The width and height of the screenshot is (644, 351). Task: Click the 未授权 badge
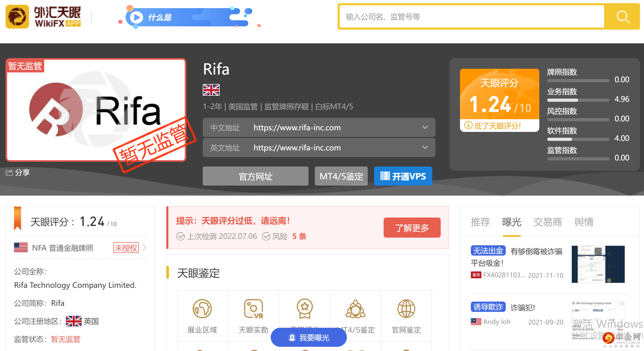126,248
